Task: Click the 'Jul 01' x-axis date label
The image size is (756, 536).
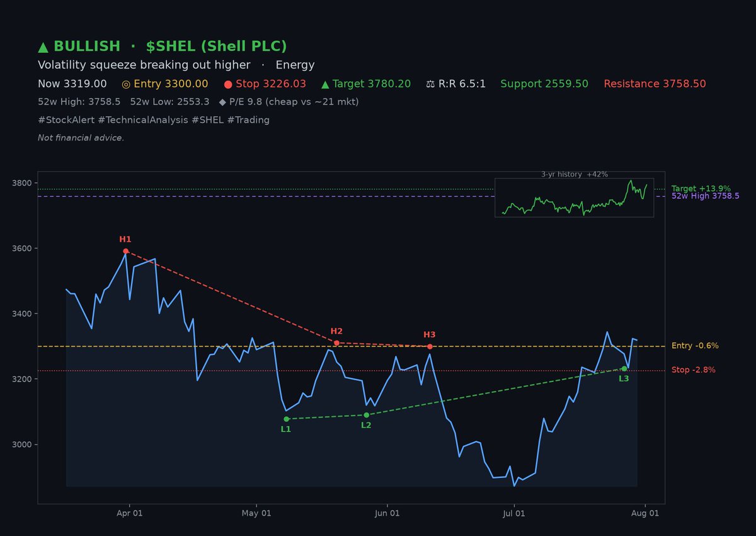Action: coord(514,514)
